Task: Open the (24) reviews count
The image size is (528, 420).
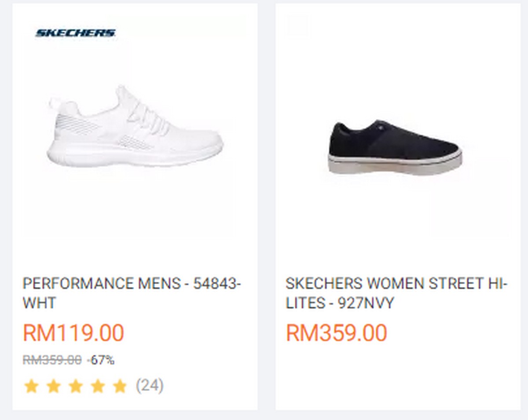Action: tap(150, 386)
